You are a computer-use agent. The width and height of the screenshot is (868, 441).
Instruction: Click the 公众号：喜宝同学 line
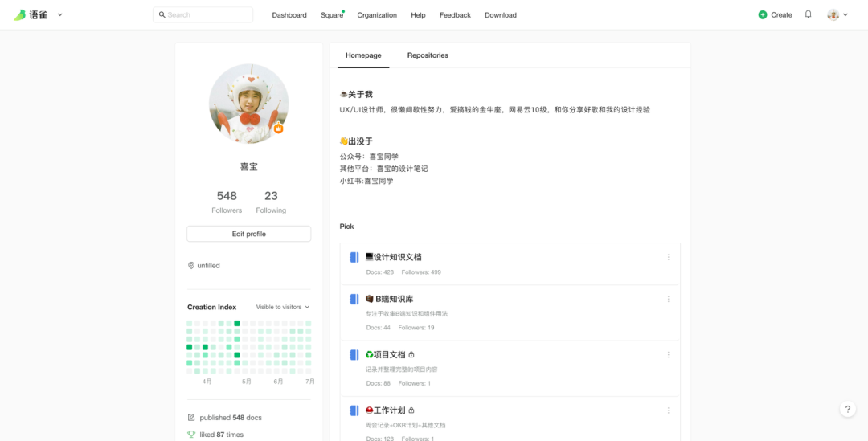[369, 157]
